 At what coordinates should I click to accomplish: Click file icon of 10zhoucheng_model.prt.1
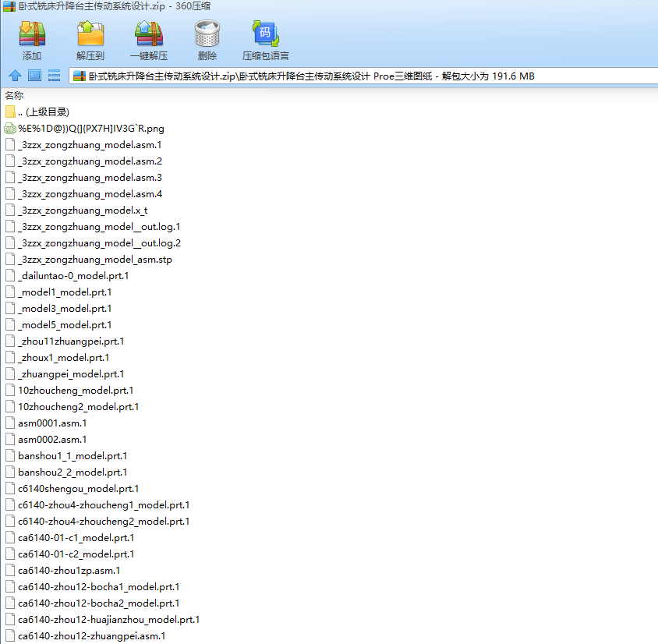[x=10, y=390]
